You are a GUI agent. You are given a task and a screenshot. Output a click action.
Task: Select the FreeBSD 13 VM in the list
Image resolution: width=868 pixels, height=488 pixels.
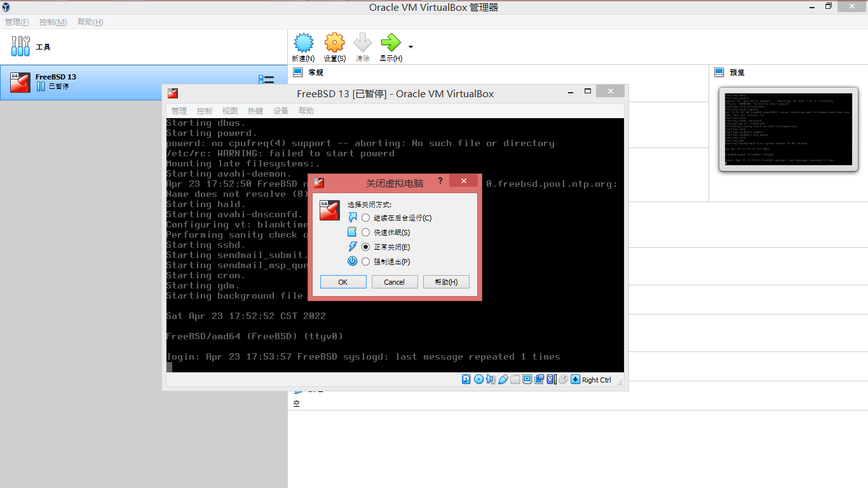pyautogui.click(x=144, y=83)
